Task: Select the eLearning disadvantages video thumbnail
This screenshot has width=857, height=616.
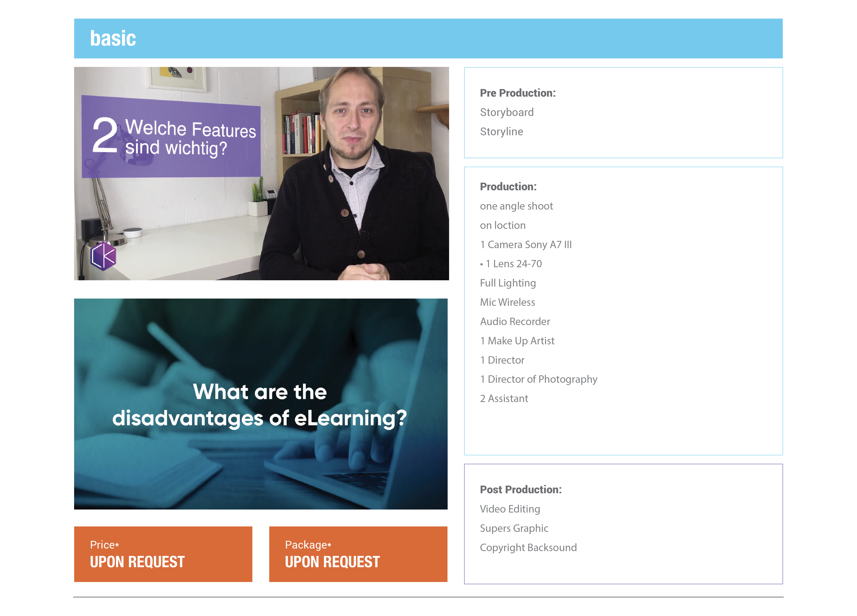Action: tap(261, 404)
